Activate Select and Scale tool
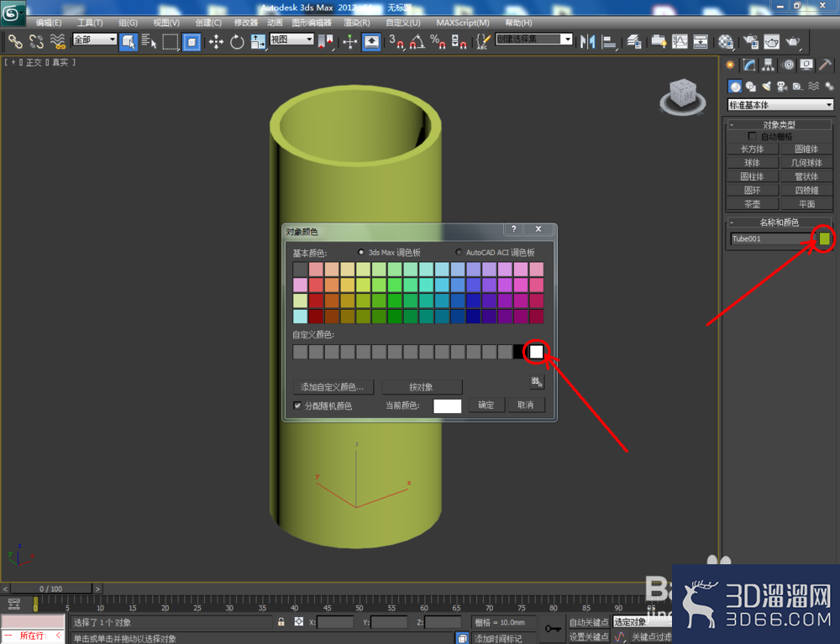The image size is (840, 644). (x=258, y=41)
